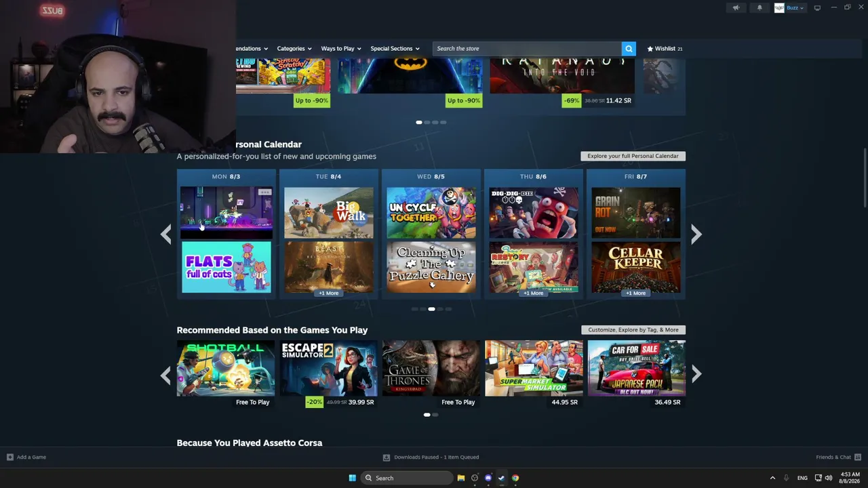The image size is (868, 488).
Task: Open the Batman featured sale banner
Action: tap(410, 77)
